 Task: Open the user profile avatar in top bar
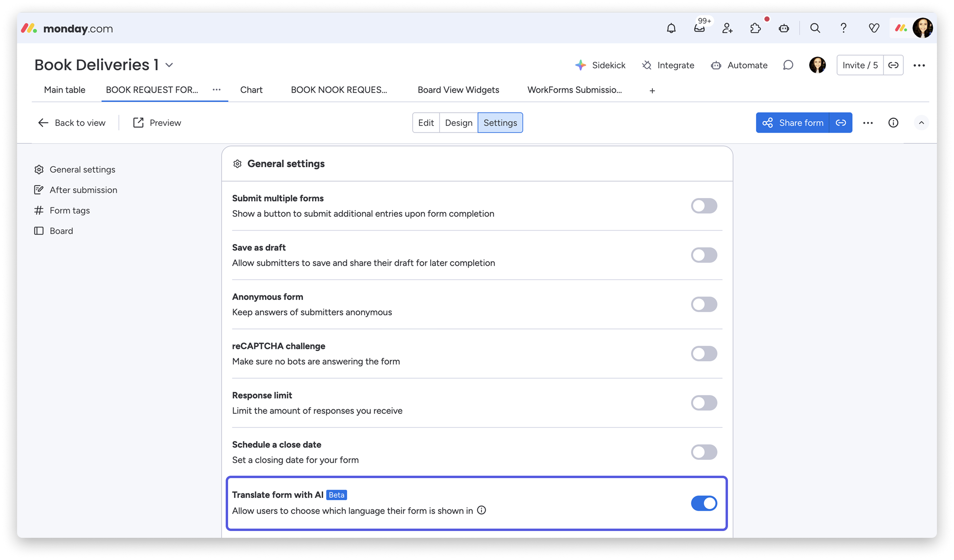click(x=922, y=28)
